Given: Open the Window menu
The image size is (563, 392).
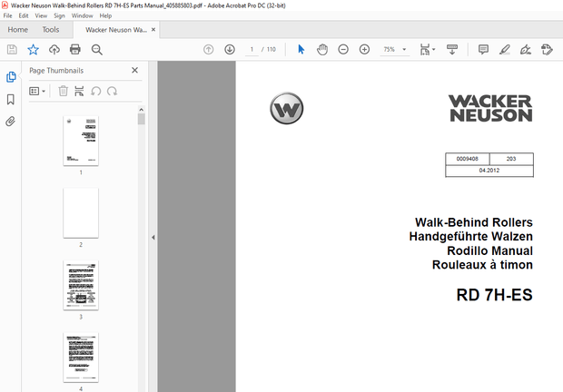Looking at the screenshot, I should pyautogui.click(x=83, y=15).
